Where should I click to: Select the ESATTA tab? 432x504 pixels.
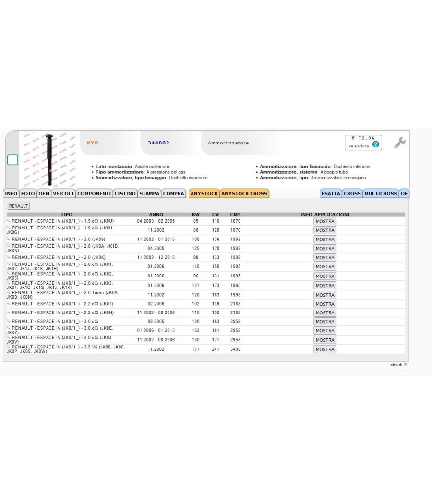pyautogui.click(x=331, y=193)
